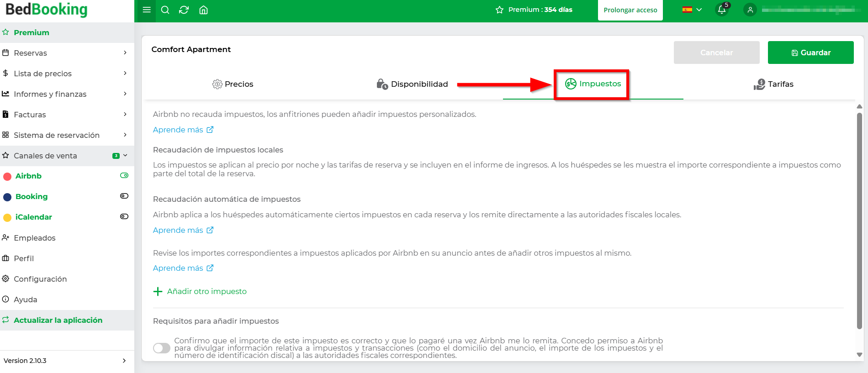Click the refresh sync icon in top bar
868x373 pixels.
point(184,10)
